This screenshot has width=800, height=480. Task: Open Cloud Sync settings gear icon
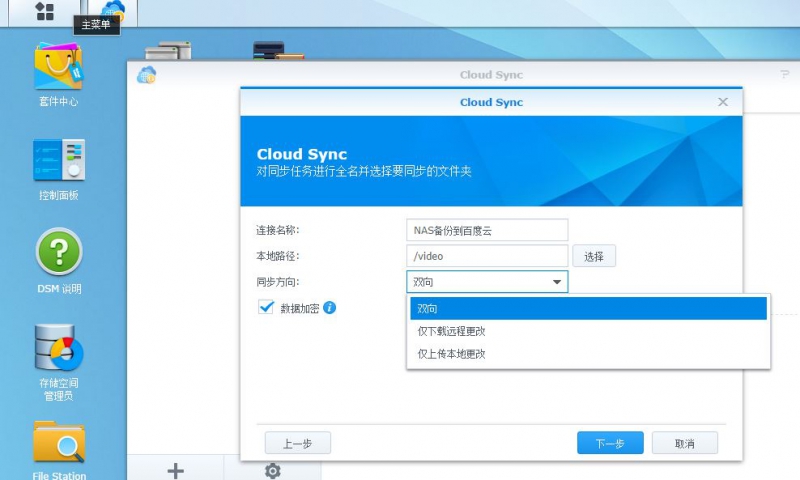click(272, 470)
